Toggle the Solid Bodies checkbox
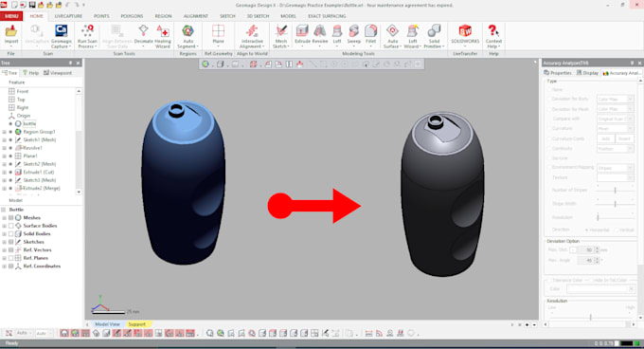The image size is (644, 349). [x=11, y=233]
